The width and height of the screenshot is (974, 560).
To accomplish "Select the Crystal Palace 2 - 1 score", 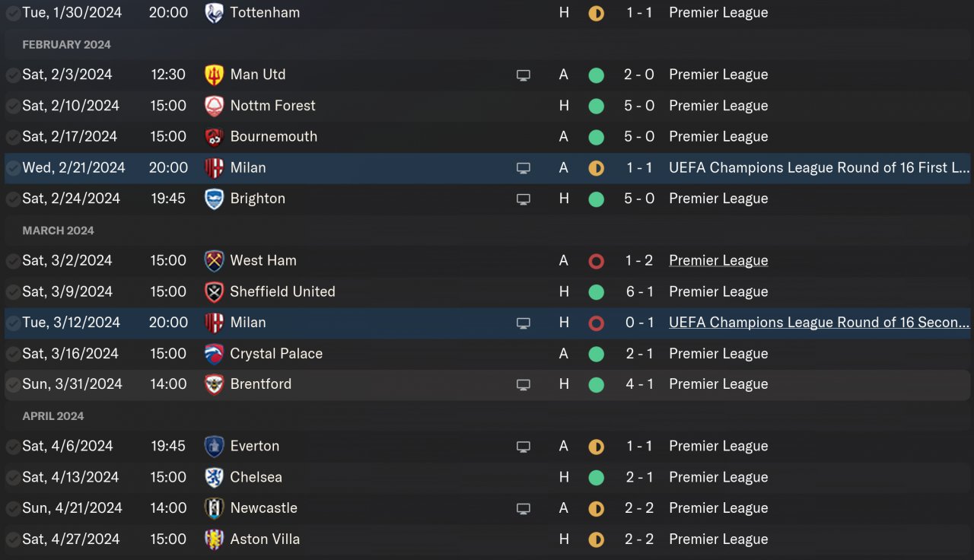I will pyautogui.click(x=639, y=354).
